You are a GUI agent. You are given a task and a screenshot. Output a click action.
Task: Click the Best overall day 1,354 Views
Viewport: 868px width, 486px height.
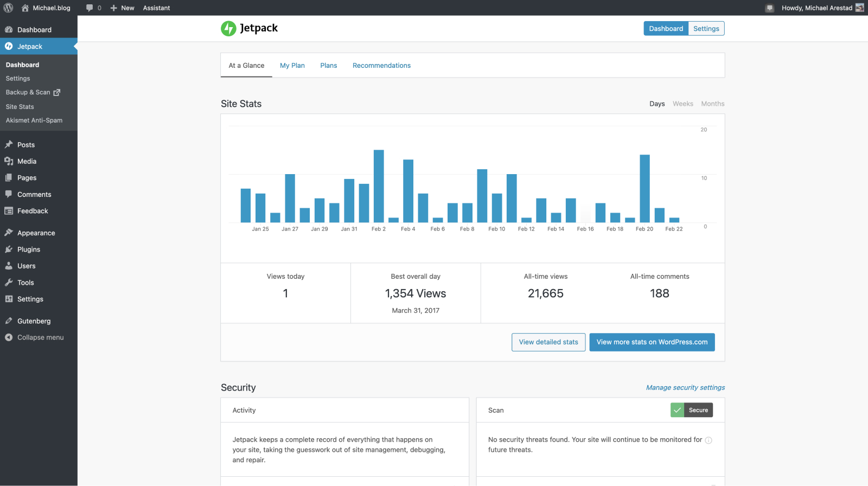[416, 293]
